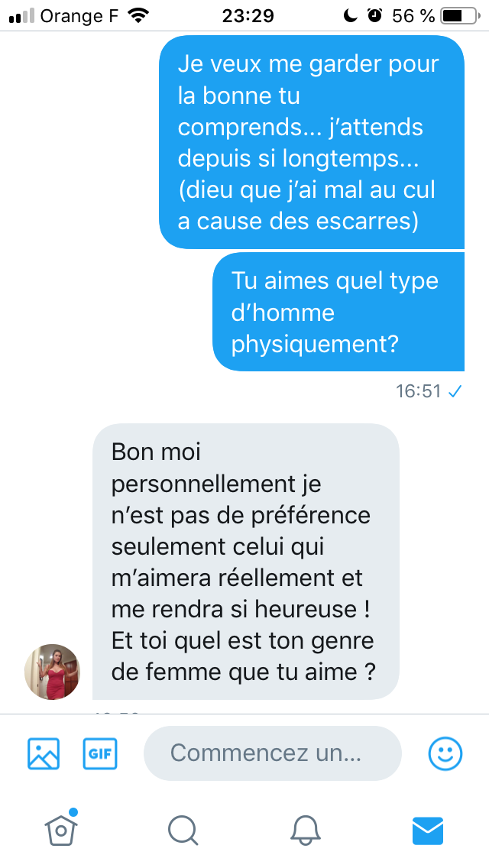
Task: Tap the 'Commencez un…' message field
Action: tap(273, 753)
